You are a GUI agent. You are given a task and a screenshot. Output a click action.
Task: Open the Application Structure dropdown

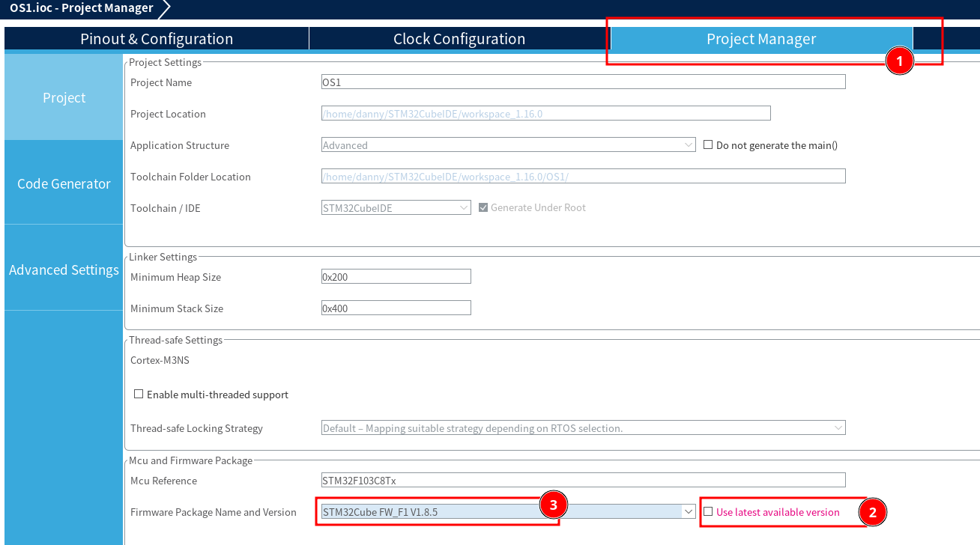pyautogui.click(x=509, y=144)
